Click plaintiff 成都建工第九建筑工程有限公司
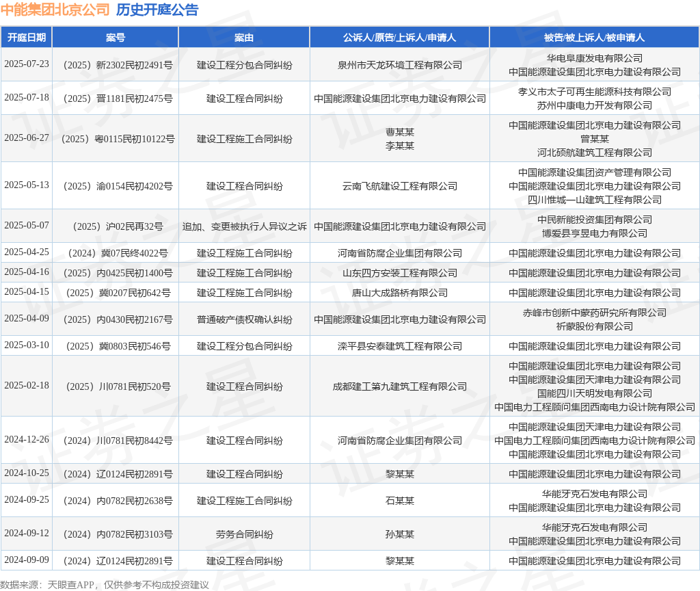Screen dimensions: 700x591 399,386
